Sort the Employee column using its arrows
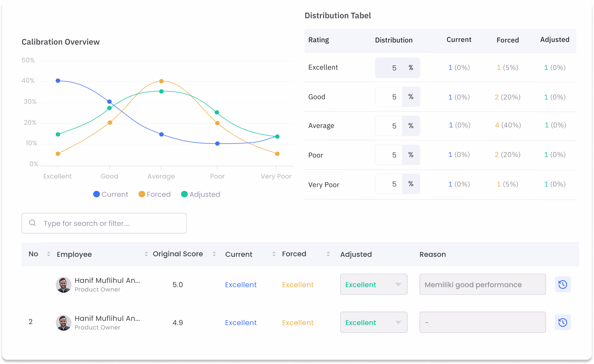The image size is (594, 364). (x=146, y=254)
